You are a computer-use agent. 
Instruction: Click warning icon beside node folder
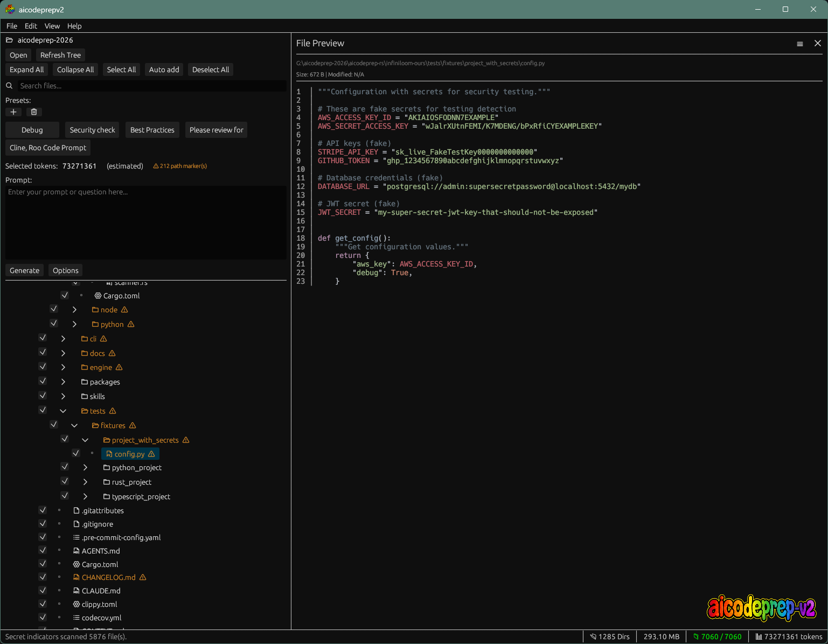pos(124,310)
